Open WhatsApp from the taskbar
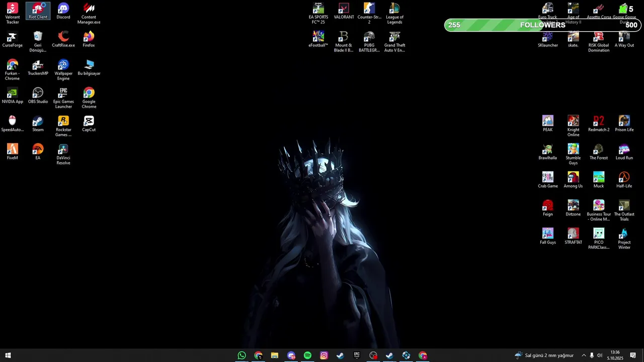Image resolution: width=644 pixels, height=362 pixels. [x=242, y=355]
